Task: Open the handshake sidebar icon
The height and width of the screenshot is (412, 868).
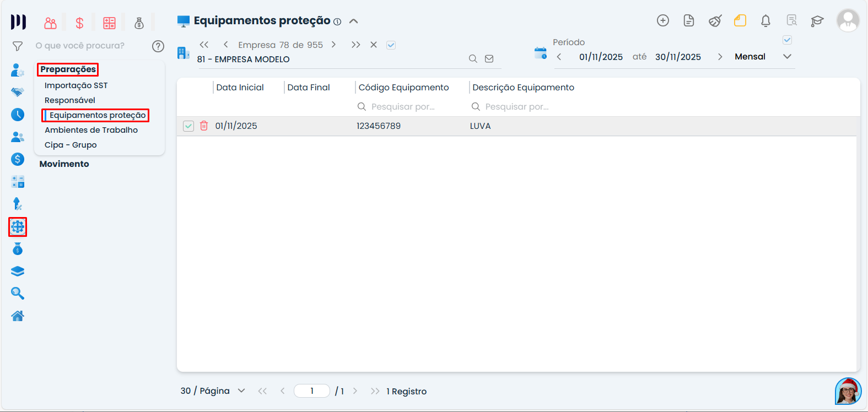Action: (x=18, y=92)
